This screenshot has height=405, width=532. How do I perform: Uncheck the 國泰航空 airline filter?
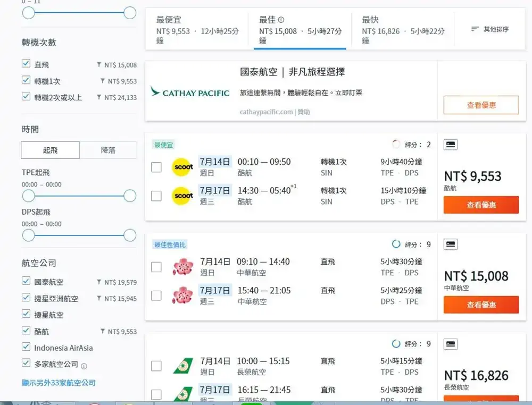pyautogui.click(x=26, y=281)
